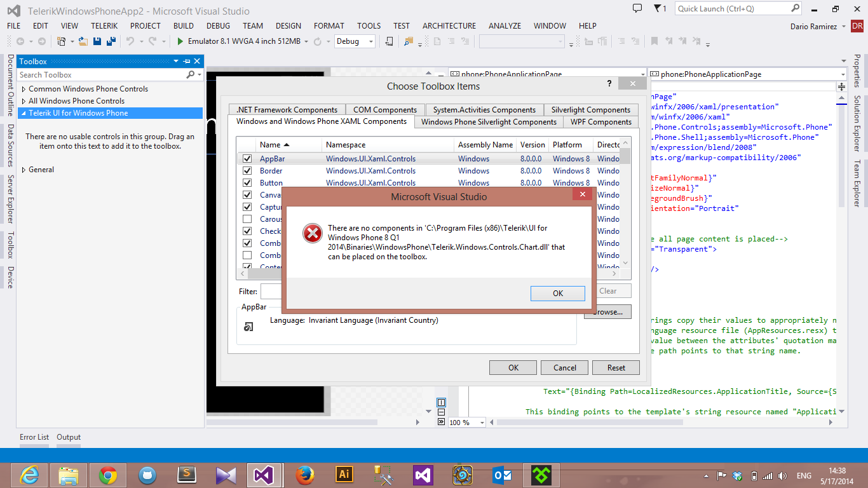The height and width of the screenshot is (488, 868).
Task: Click the Navigate Backward toolbar icon
Action: 20,41
